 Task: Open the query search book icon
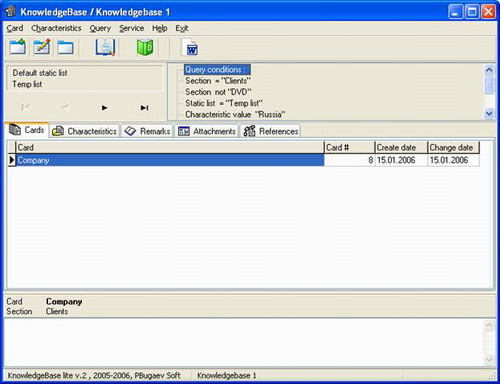coord(105,47)
